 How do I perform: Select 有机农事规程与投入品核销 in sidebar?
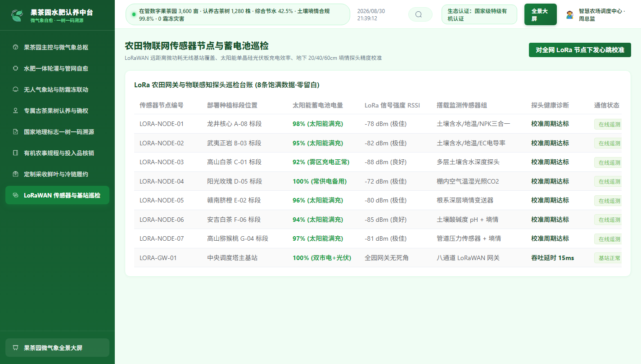[57, 153]
